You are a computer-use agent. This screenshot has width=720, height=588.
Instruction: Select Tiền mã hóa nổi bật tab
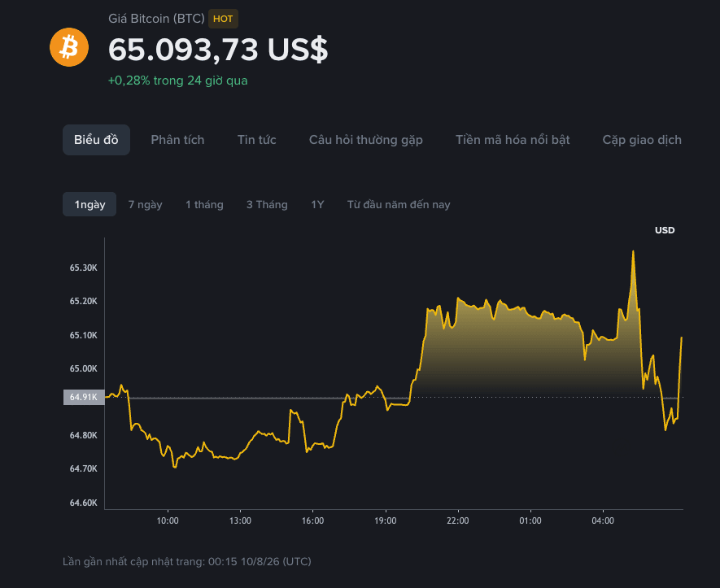point(513,140)
